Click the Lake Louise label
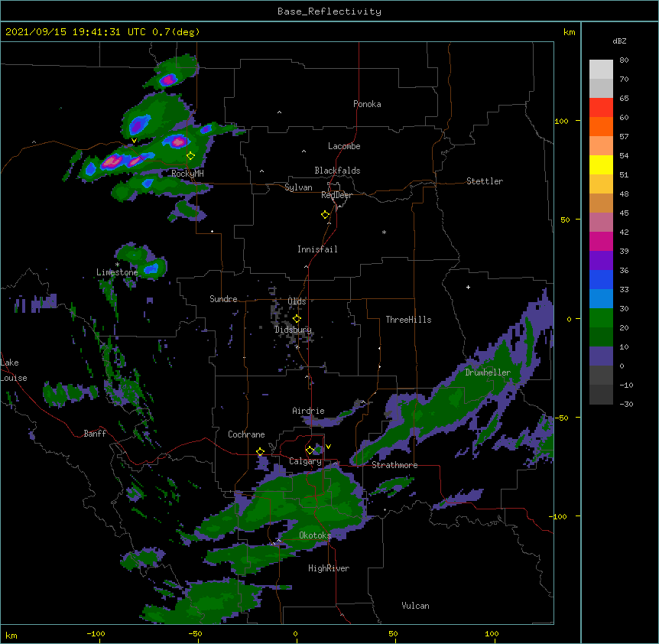Image resolution: width=659 pixels, height=644 pixels. pos(13,370)
